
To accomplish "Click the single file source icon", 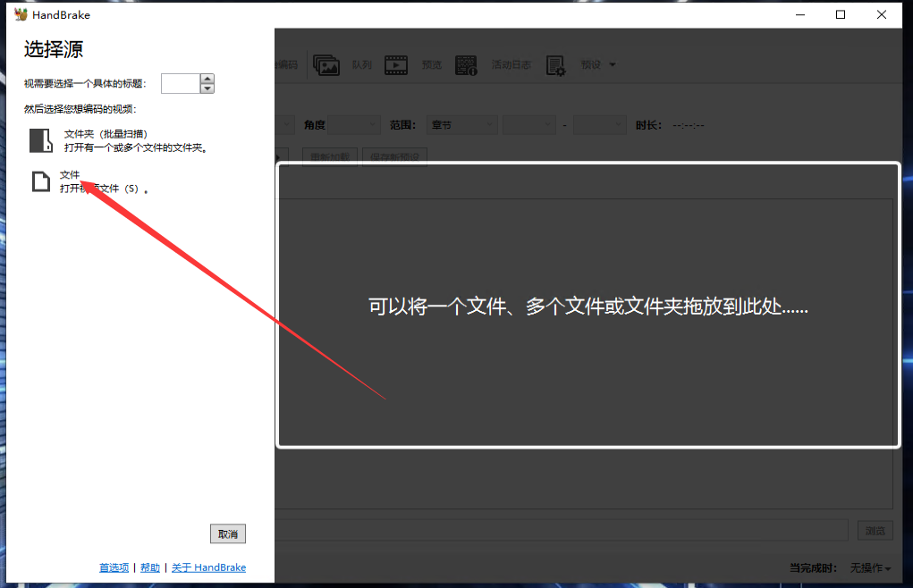I will click(40, 181).
